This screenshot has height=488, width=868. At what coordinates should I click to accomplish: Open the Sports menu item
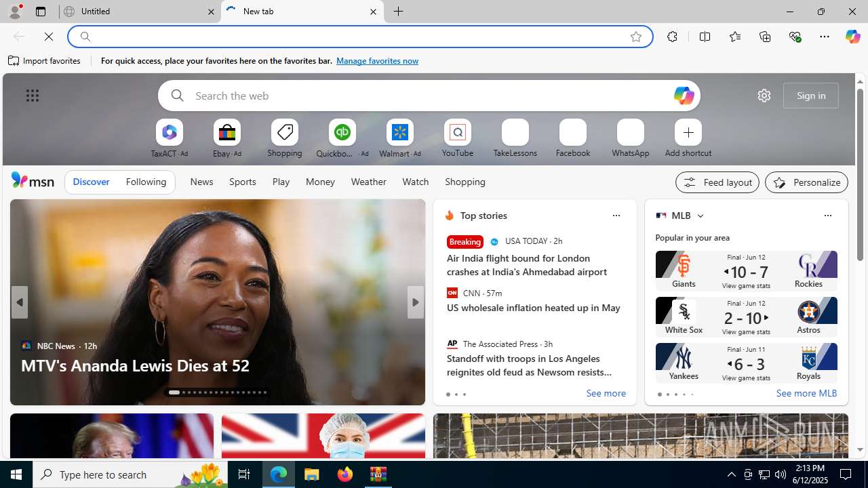[x=243, y=182]
